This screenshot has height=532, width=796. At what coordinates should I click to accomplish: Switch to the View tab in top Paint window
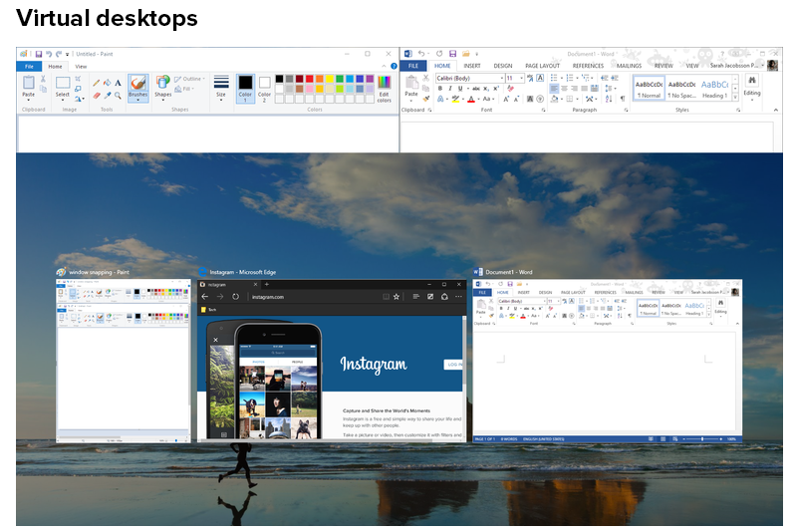(81, 66)
